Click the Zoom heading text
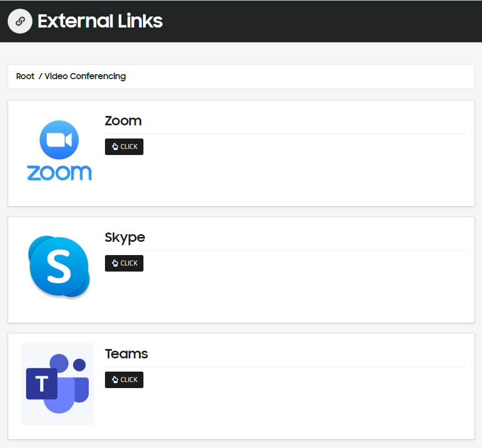 (x=123, y=121)
